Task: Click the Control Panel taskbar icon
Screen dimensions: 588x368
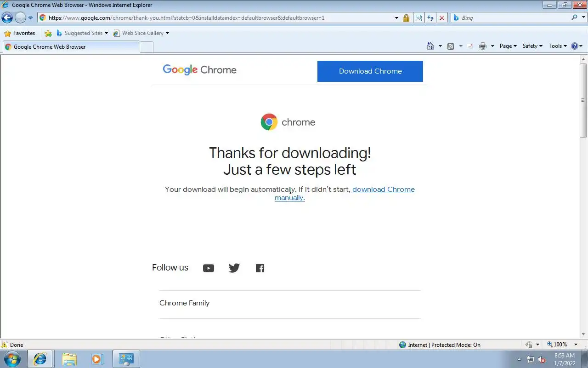Action: coord(126,359)
